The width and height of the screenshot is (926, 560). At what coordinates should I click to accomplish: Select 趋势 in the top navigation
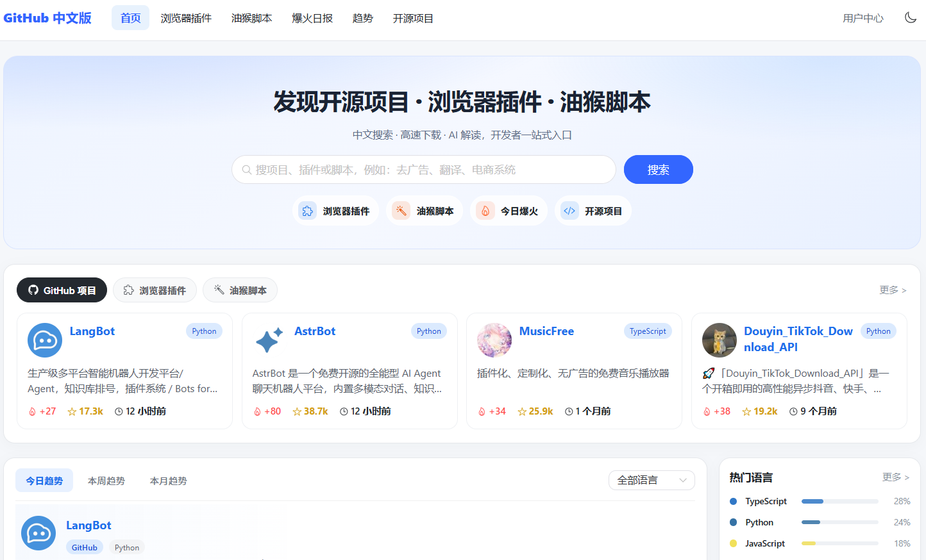coord(363,18)
